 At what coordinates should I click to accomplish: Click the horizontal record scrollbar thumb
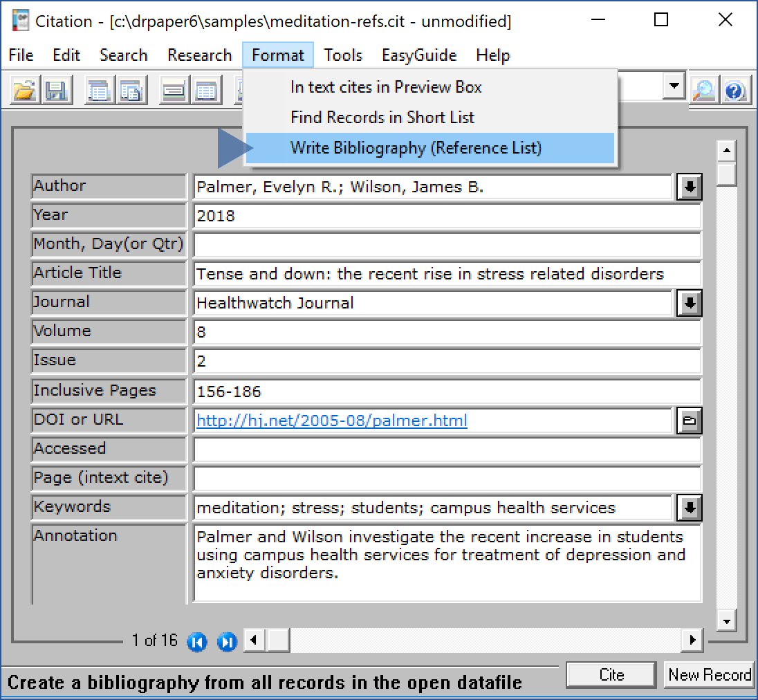(278, 641)
